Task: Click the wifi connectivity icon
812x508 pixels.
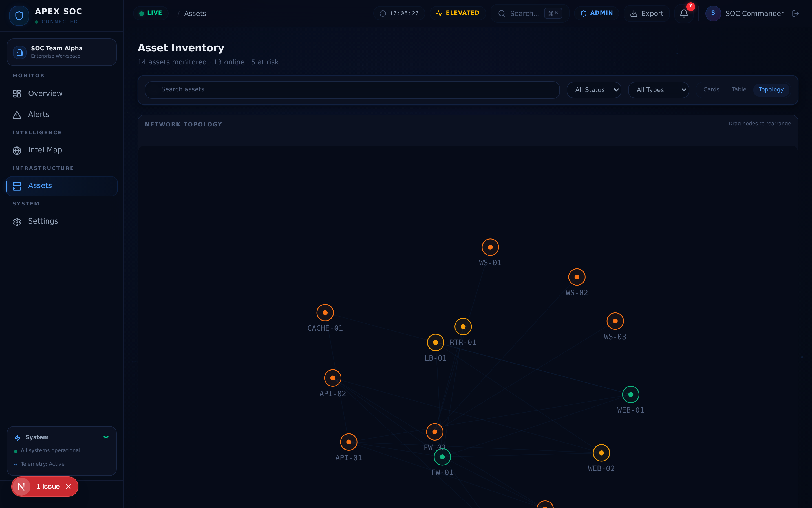Action: pyautogui.click(x=106, y=438)
